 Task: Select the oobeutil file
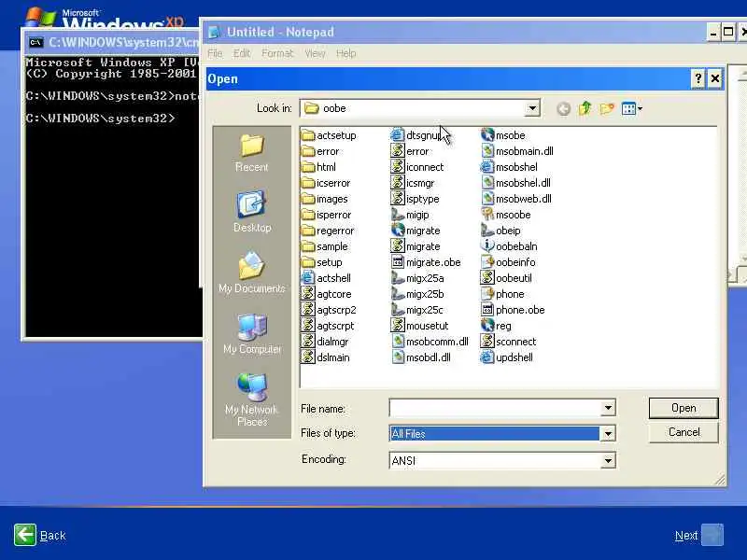(x=506, y=278)
